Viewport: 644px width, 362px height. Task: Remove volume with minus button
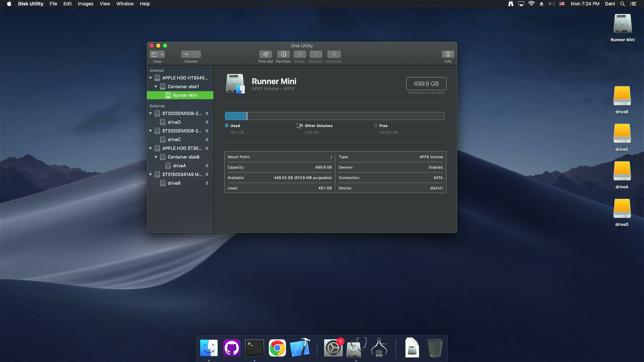[196, 54]
